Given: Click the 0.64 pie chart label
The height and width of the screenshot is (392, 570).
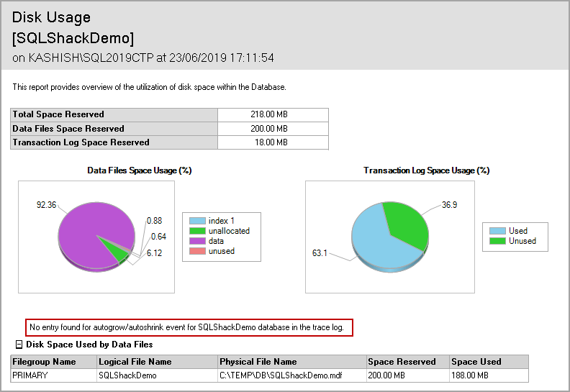Looking at the screenshot, I should (158, 237).
